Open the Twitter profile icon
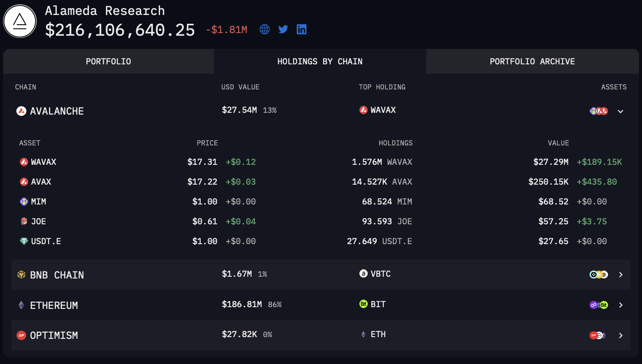 coord(283,30)
